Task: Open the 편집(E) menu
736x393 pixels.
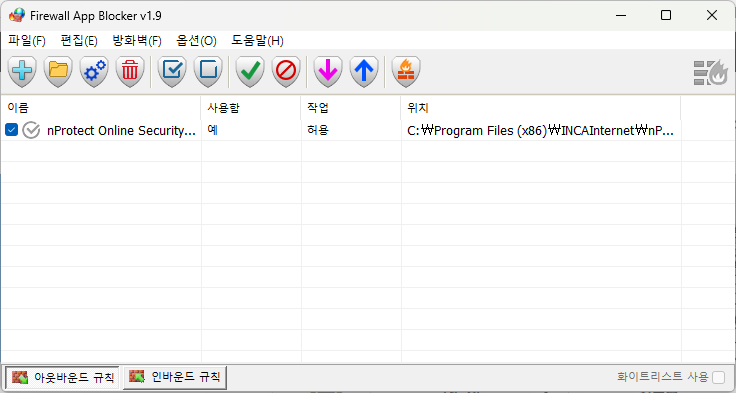Action: (x=79, y=41)
